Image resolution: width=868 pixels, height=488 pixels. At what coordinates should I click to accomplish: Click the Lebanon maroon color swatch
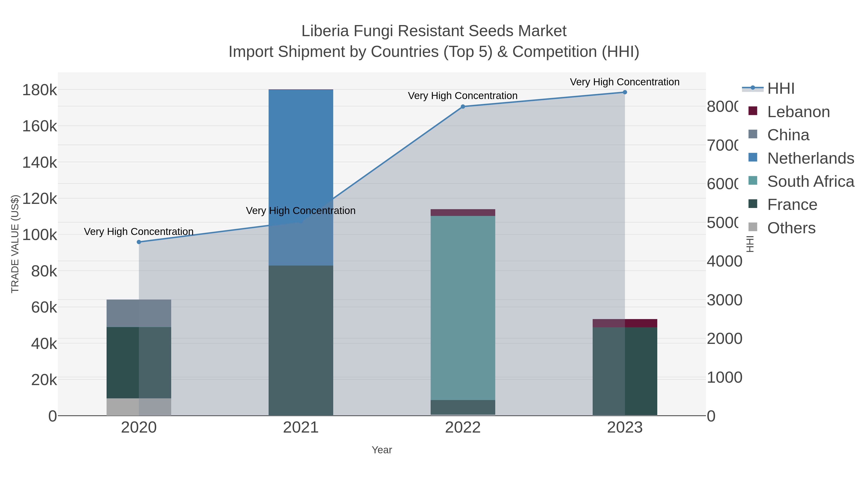click(x=753, y=111)
